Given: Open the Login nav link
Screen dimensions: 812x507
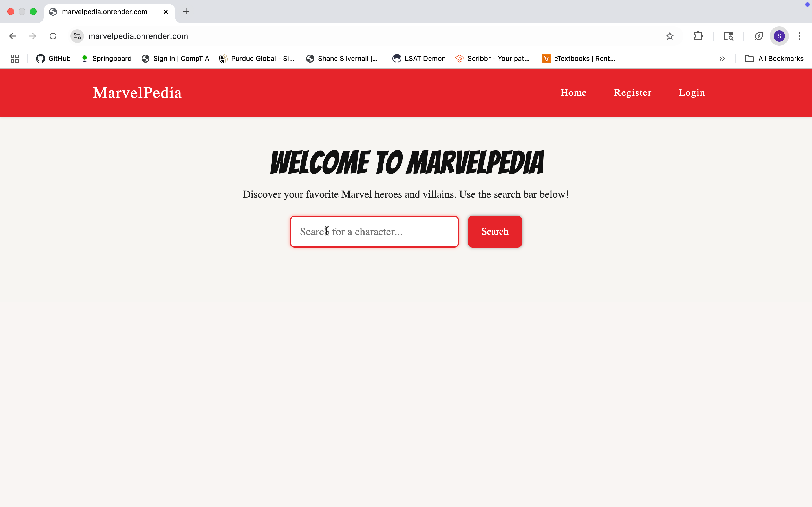Looking at the screenshot, I should point(692,93).
